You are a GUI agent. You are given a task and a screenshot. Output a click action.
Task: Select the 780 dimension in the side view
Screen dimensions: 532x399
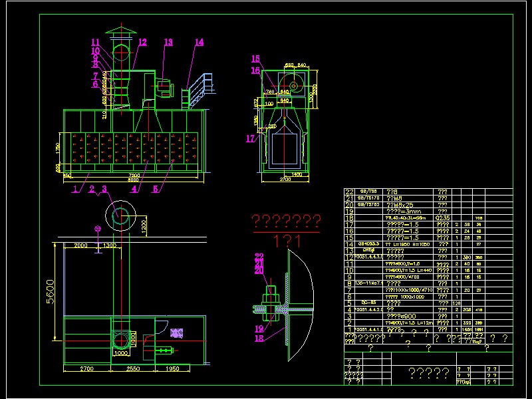point(270,92)
